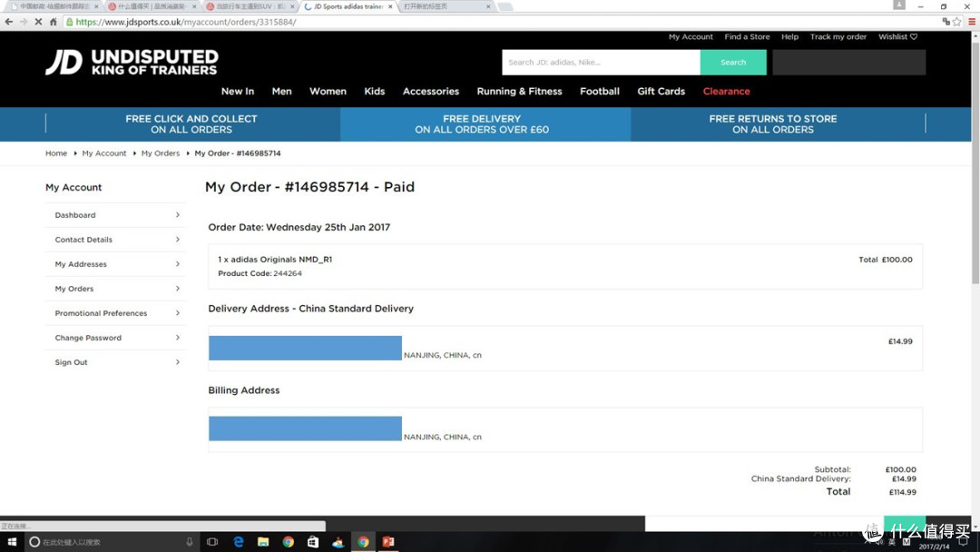Open the Football menu
980x552 pixels.
tap(600, 92)
